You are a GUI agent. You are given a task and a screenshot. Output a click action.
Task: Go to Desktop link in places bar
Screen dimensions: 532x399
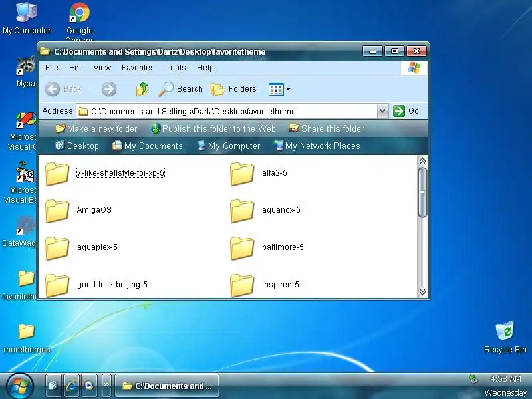coord(77,146)
